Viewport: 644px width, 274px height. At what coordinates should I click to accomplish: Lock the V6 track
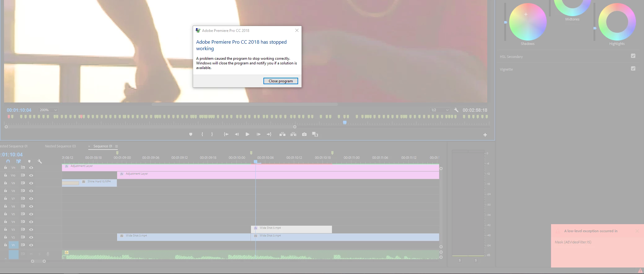coord(6,206)
